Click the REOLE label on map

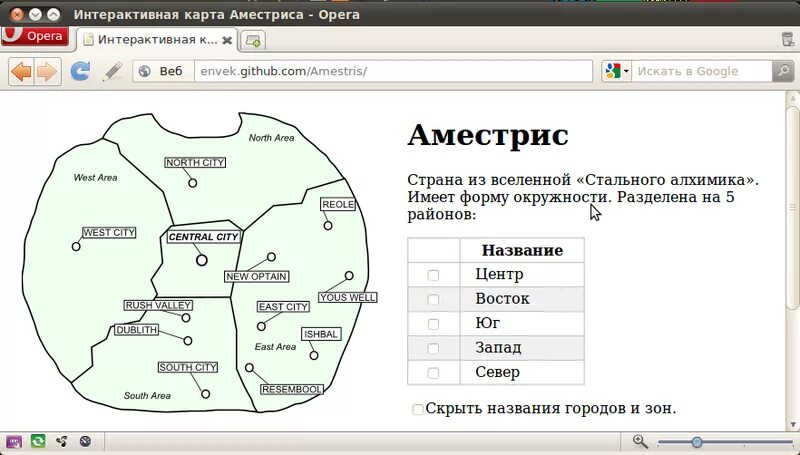point(338,205)
